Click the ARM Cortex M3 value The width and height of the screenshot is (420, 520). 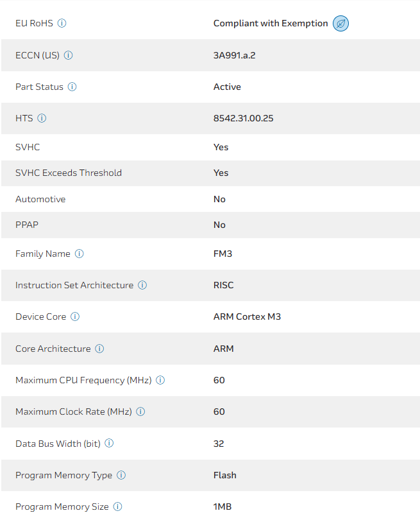(247, 316)
